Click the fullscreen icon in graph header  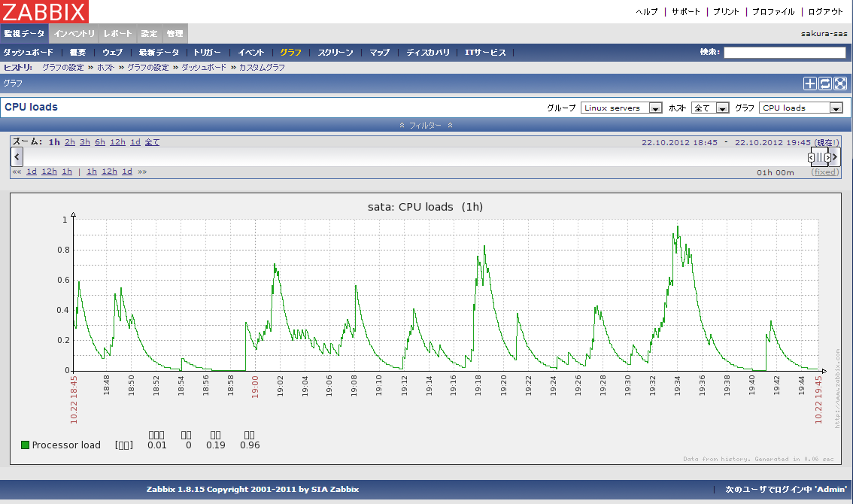840,83
